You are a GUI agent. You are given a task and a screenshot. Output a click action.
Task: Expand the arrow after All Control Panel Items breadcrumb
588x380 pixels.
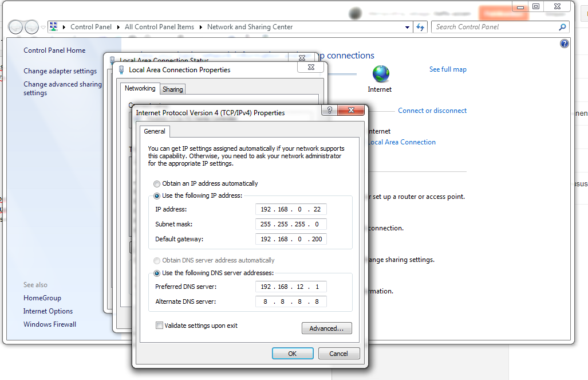click(200, 27)
